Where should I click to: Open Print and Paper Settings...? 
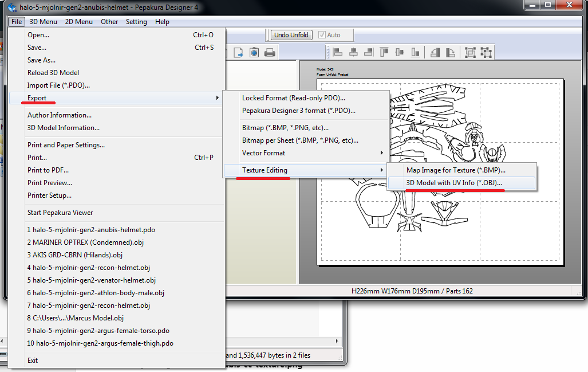117,145
